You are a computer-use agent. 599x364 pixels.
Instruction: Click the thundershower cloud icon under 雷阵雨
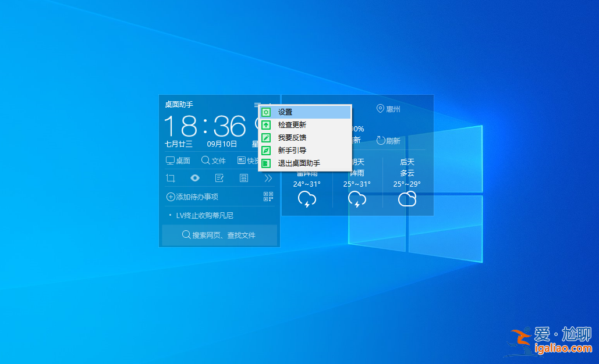[x=306, y=199]
